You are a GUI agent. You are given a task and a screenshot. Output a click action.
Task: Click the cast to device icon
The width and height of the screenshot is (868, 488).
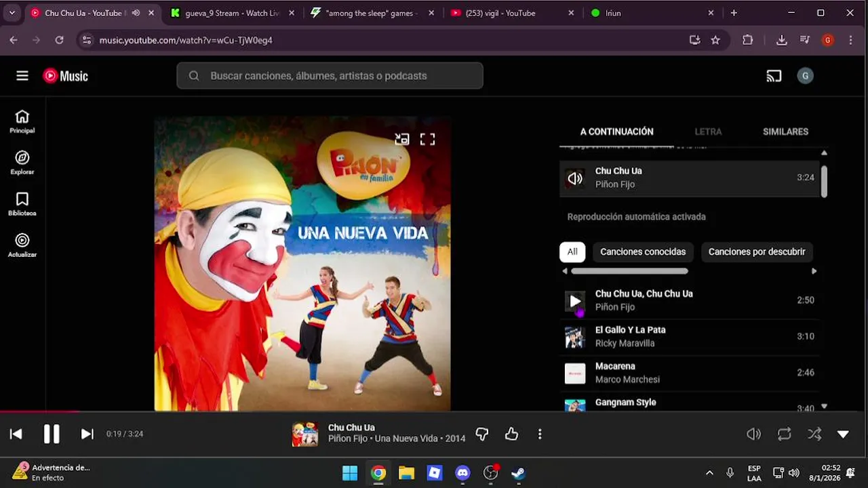point(774,76)
